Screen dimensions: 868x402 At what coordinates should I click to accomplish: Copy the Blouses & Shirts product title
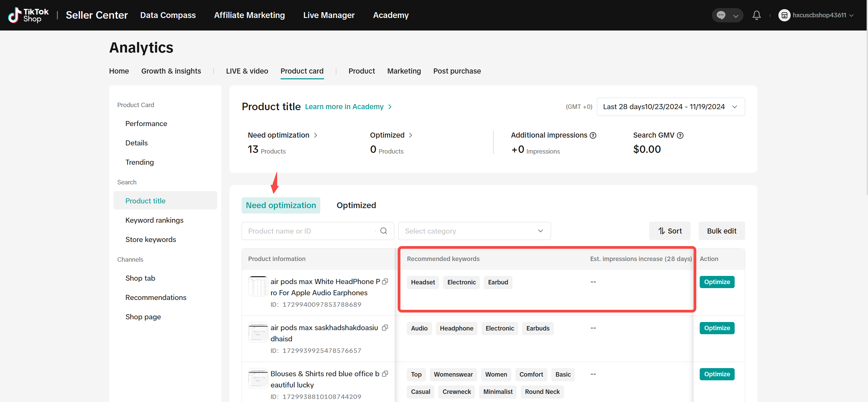tap(385, 374)
